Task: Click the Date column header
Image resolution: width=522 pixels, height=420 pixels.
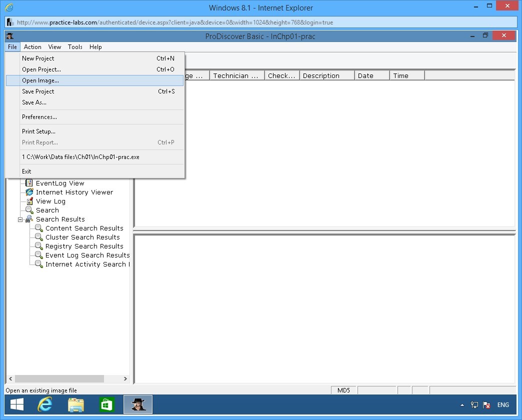Action: [372, 75]
